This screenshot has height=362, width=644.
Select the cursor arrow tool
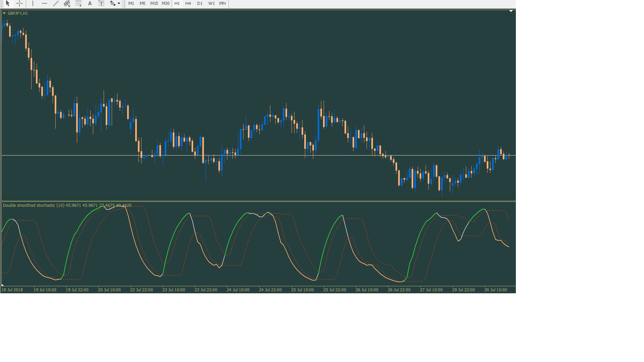[8, 3]
